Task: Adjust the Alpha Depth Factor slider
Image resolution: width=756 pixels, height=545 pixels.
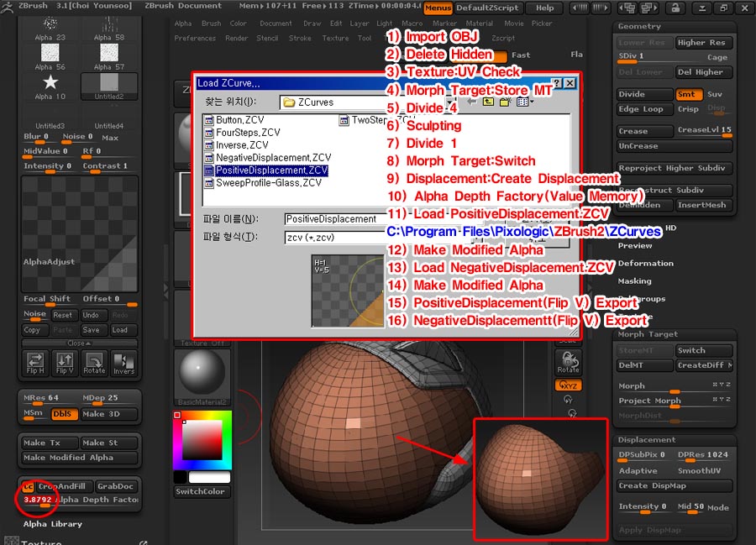Action: point(81,500)
